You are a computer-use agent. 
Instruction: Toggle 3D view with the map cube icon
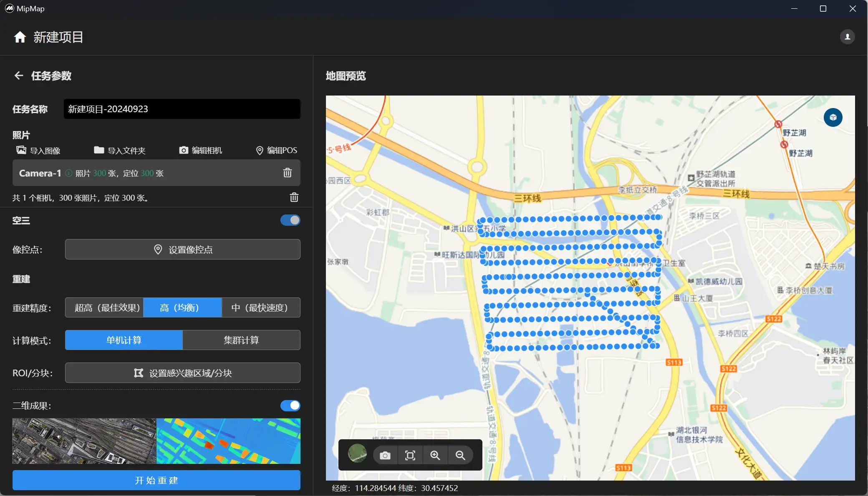(833, 118)
